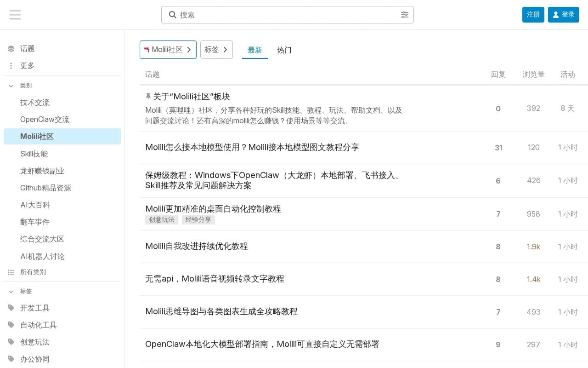
Task: Click the tag icon beside 开发工具
Action: (11, 308)
